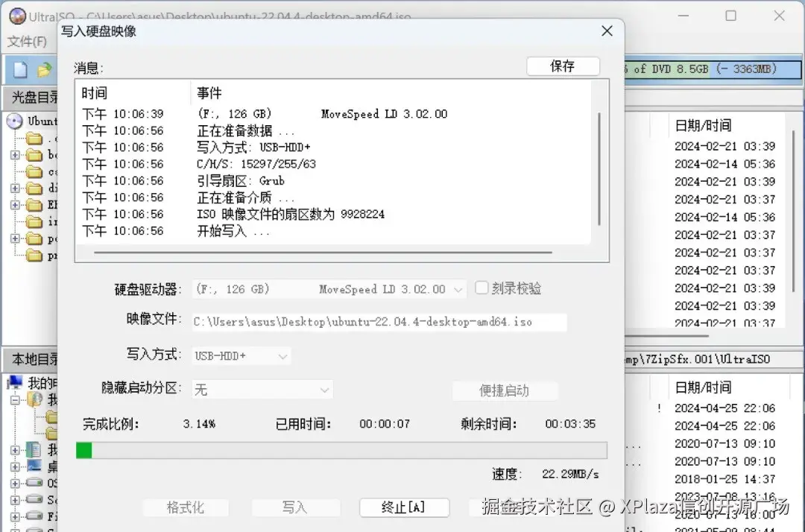Click the 映像文件 image path field
The width and height of the screenshot is (805, 532).
(x=373, y=321)
